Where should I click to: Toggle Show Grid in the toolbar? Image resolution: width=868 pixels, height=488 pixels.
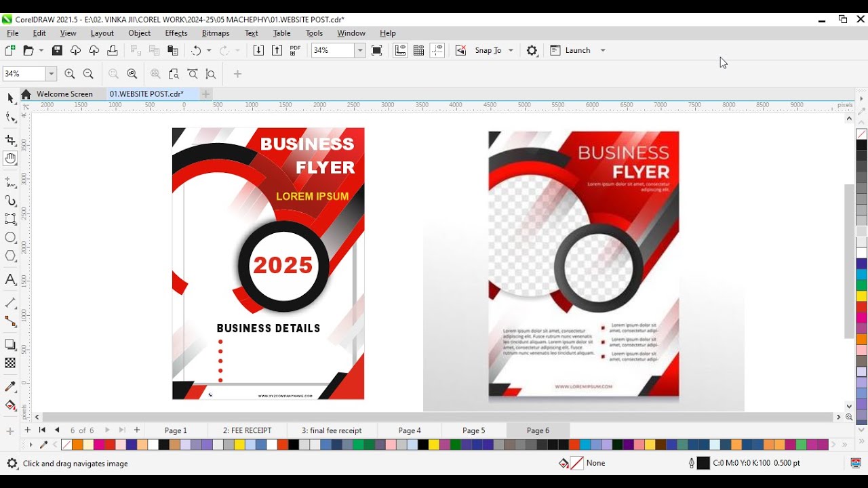[x=419, y=50]
